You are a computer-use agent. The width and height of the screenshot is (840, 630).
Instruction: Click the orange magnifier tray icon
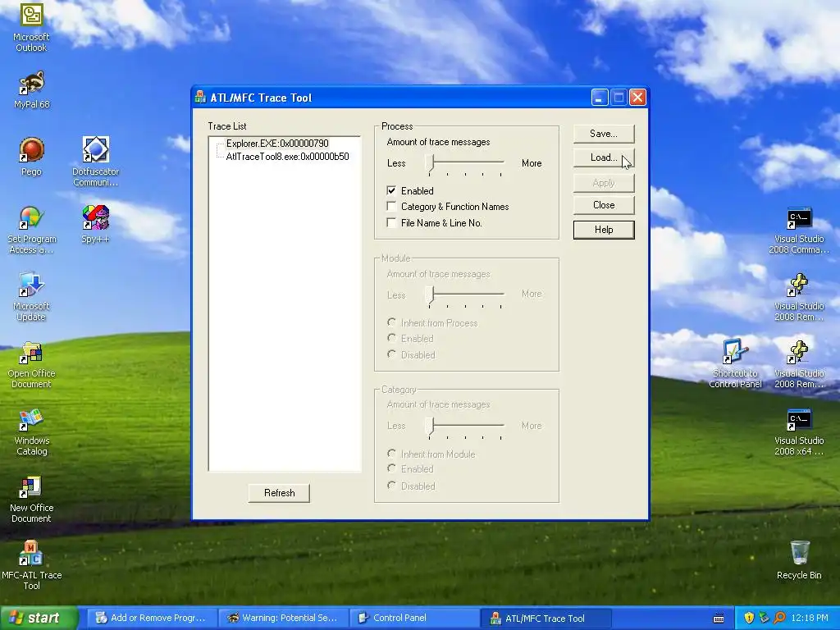(779, 618)
